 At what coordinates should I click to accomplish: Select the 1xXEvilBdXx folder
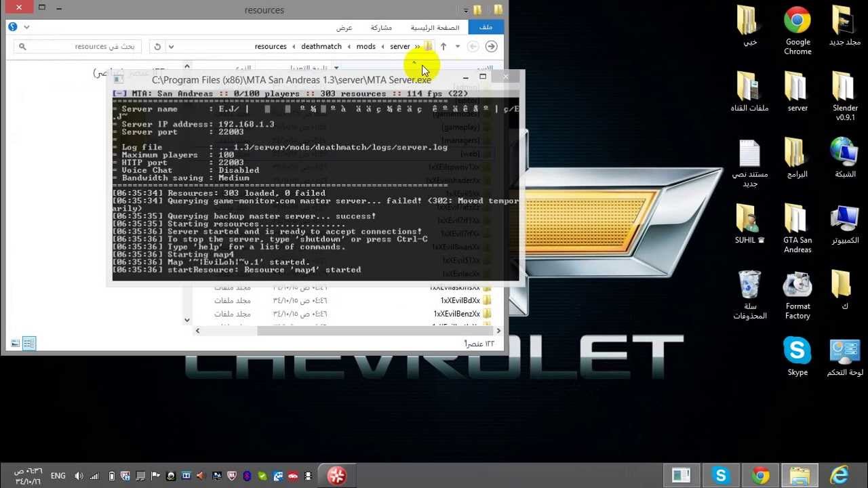point(460,300)
